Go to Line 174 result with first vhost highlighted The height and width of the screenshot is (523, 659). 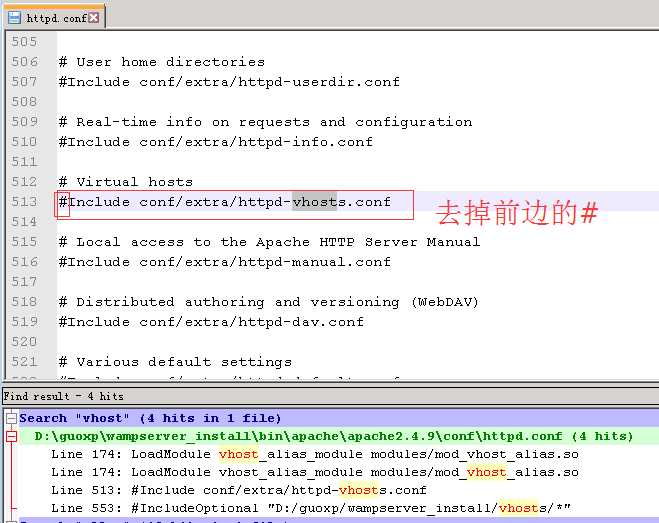[x=315, y=454]
